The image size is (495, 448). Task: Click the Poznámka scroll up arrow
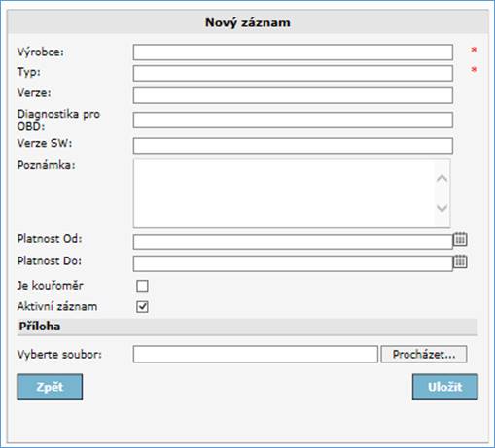click(442, 179)
